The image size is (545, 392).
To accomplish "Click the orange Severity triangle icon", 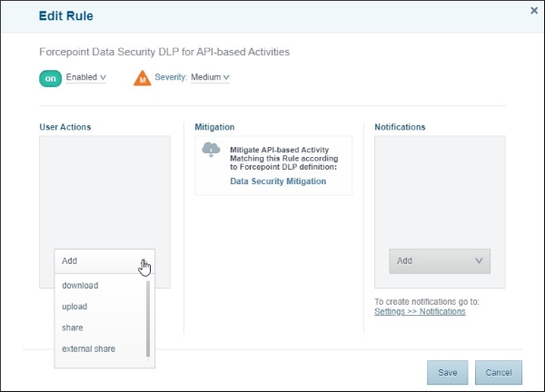I will 143,79.
